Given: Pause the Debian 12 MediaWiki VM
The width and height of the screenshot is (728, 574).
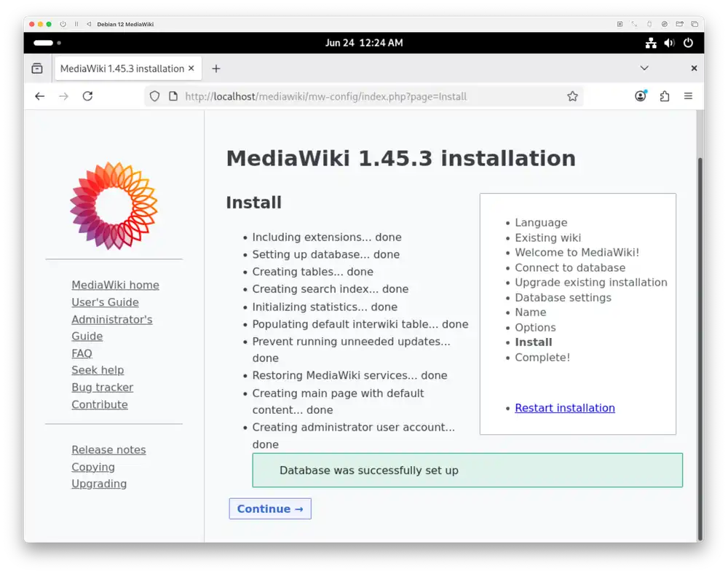Looking at the screenshot, I should pos(76,24).
